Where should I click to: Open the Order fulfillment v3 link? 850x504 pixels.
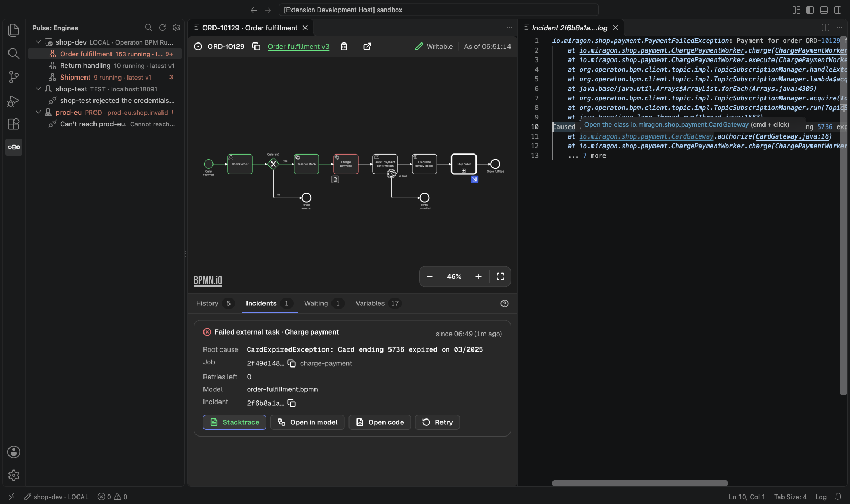[x=299, y=47]
